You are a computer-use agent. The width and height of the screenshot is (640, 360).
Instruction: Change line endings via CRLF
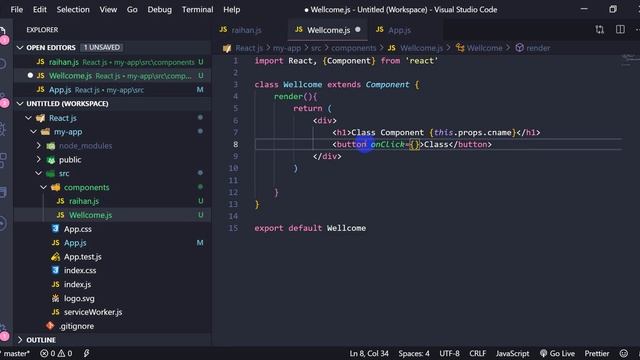pyautogui.click(x=477, y=353)
